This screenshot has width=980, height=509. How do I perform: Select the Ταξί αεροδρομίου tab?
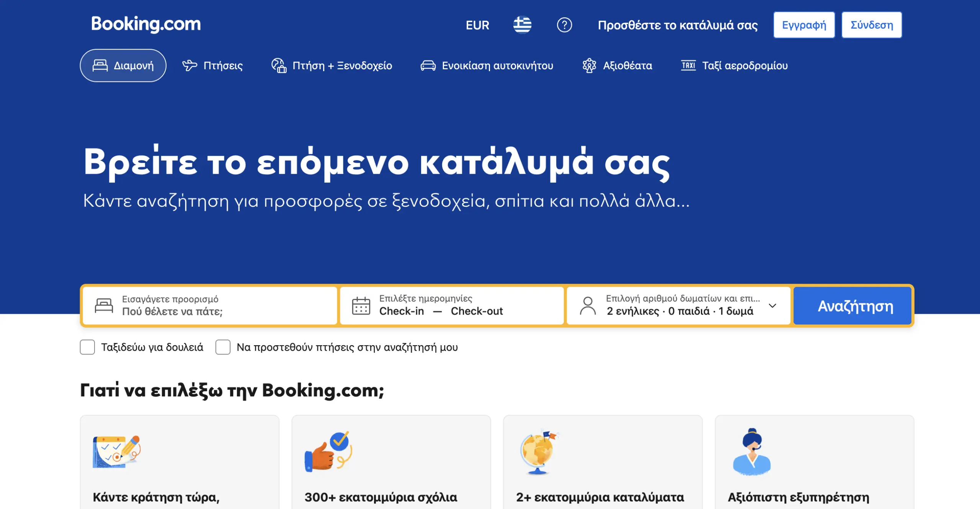pos(734,65)
